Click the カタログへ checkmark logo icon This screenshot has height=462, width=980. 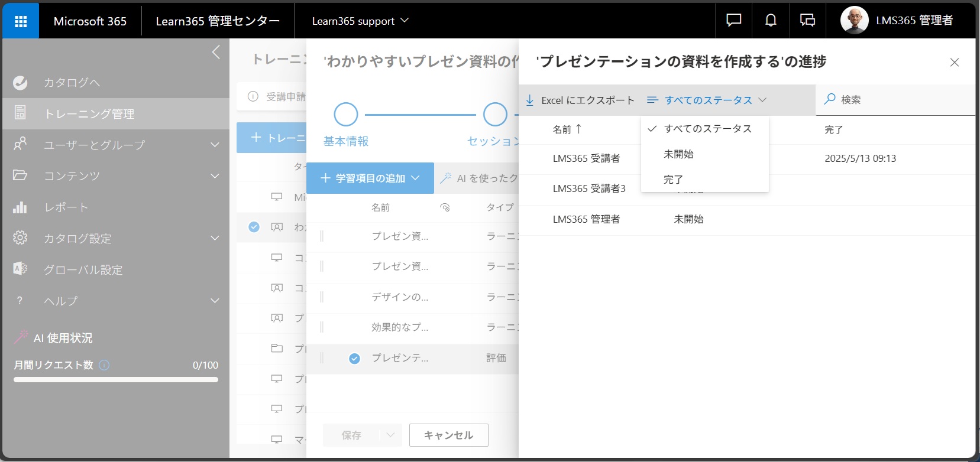coord(20,82)
